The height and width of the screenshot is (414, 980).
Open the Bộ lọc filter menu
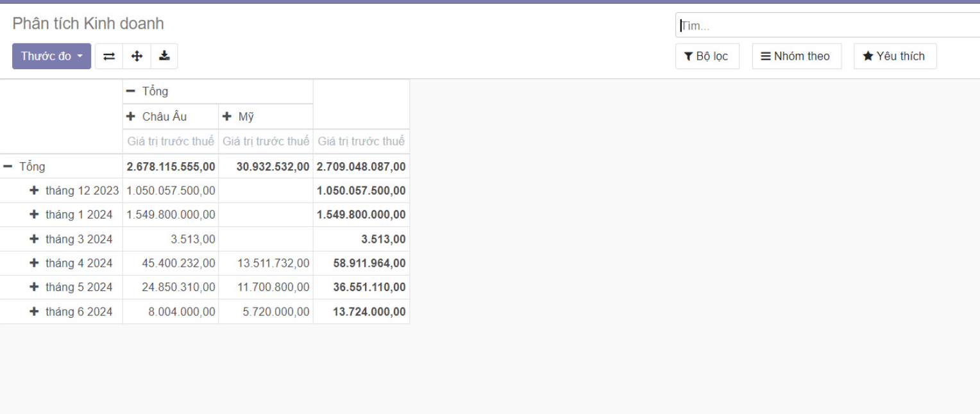[x=707, y=56]
